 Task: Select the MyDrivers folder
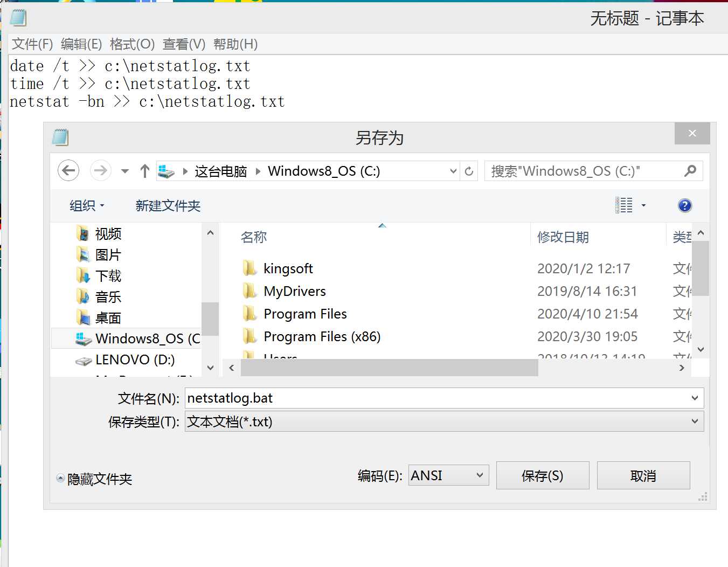[x=295, y=291]
